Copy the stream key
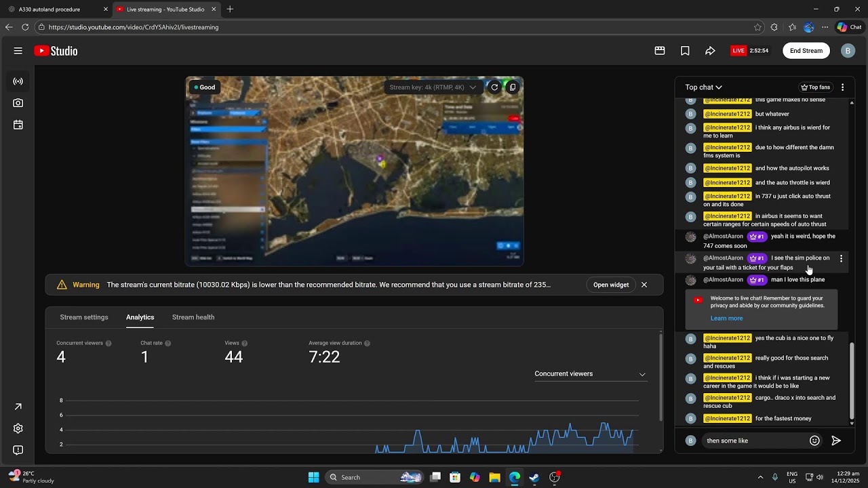 [x=513, y=87]
